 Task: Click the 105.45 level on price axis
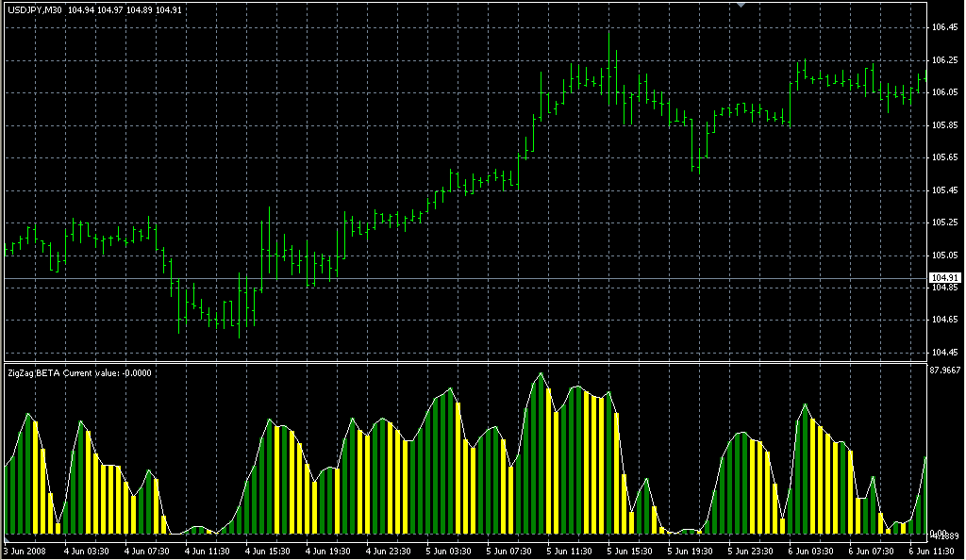944,190
